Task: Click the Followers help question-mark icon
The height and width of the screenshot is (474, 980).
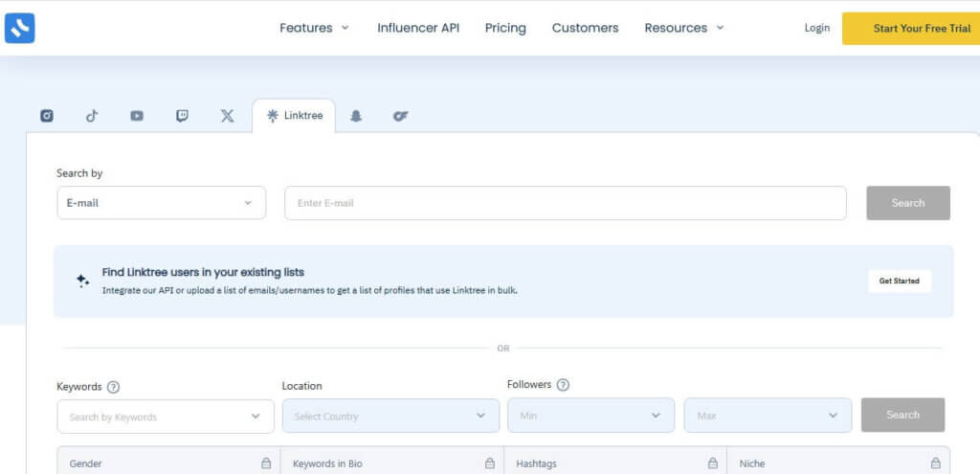Action: [x=563, y=385]
